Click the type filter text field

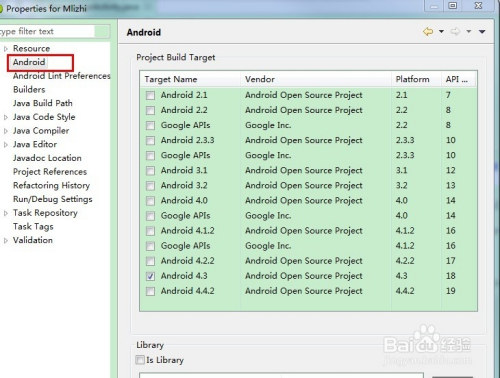coord(47,31)
